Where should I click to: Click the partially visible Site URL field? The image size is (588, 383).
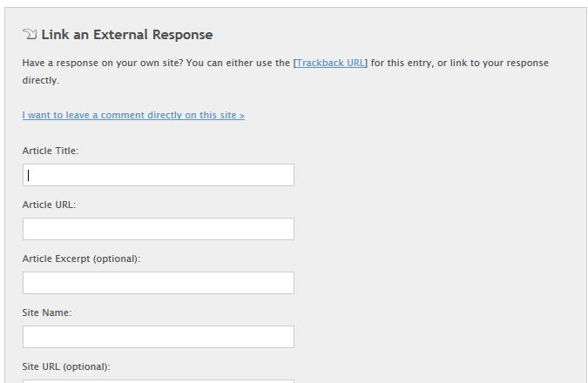pyautogui.click(x=159, y=380)
